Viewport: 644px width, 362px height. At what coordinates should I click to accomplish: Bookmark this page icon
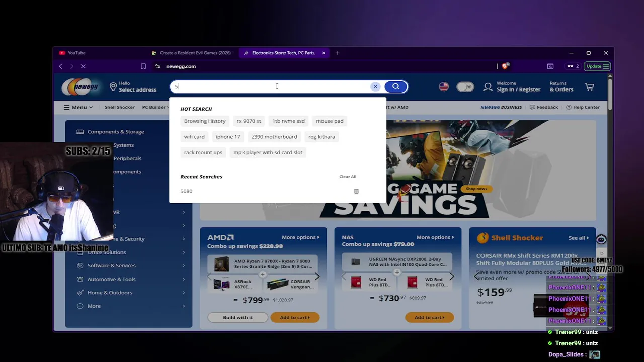coord(143,66)
